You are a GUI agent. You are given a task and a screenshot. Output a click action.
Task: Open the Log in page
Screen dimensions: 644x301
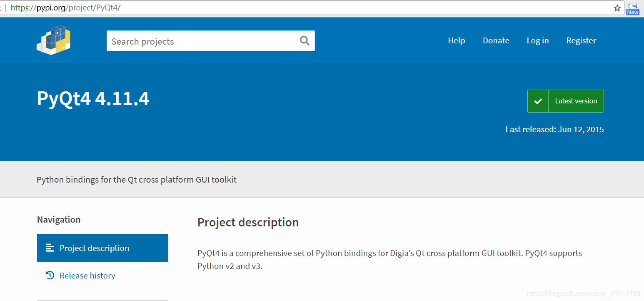(x=537, y=40)
